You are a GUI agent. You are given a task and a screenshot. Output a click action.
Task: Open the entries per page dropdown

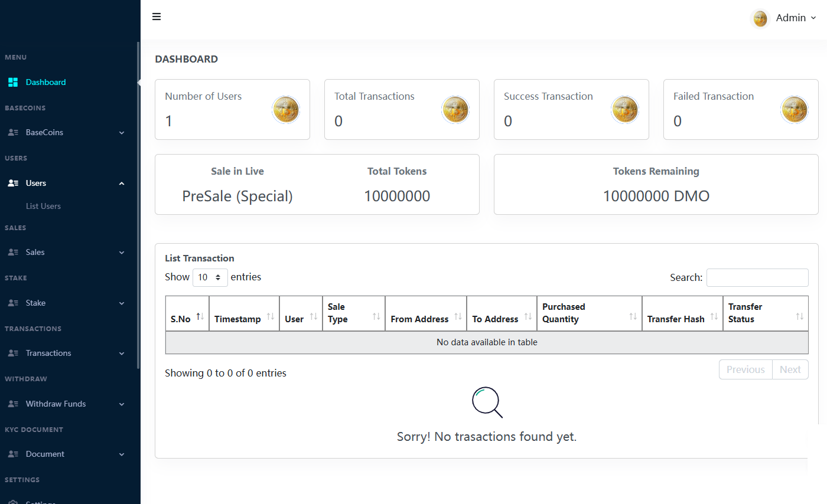coord(210,277)
